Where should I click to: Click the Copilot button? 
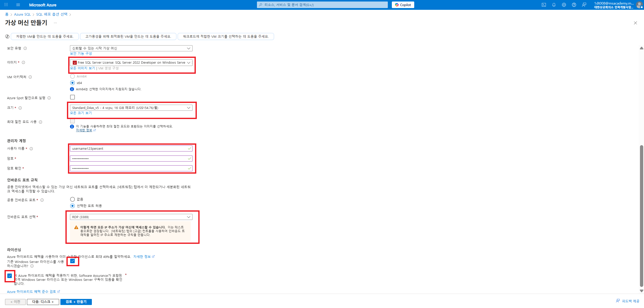point(403,5)
